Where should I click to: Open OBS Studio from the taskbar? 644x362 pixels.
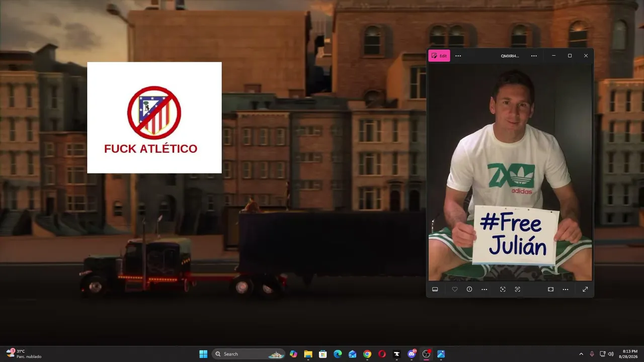[427, 354]
